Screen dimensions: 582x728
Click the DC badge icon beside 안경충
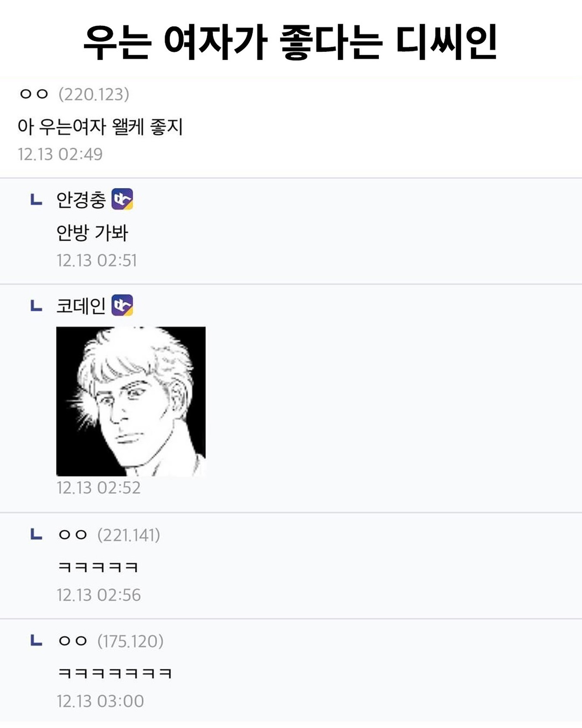pos(122,199)
